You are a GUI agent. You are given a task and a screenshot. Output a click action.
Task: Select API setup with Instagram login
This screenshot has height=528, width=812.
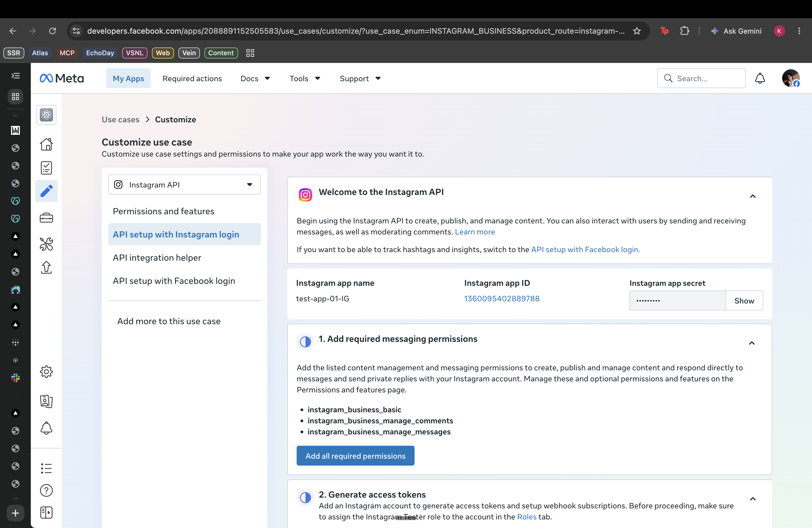pos(184,234)
